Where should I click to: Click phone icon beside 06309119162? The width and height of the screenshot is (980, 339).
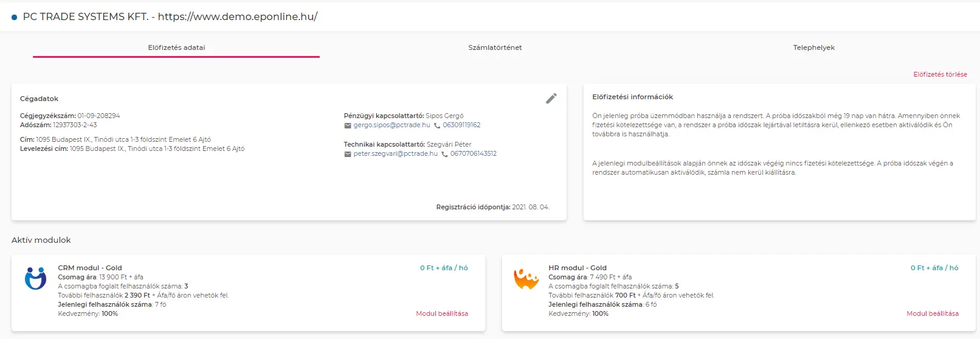point(437,125)
